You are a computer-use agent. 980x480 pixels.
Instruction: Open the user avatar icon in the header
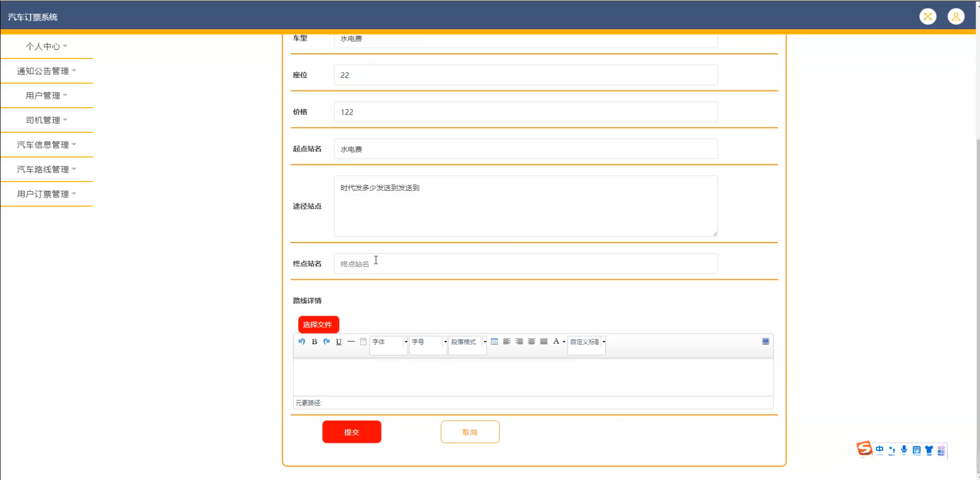coord(956,17)
